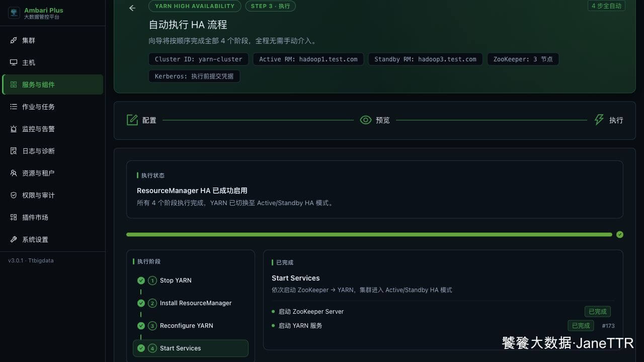Click the Ambari Plus product name

click(44, 10)
